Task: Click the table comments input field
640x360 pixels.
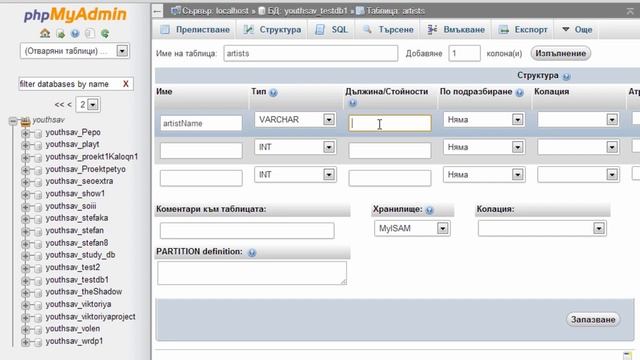Action: [247, 231]
